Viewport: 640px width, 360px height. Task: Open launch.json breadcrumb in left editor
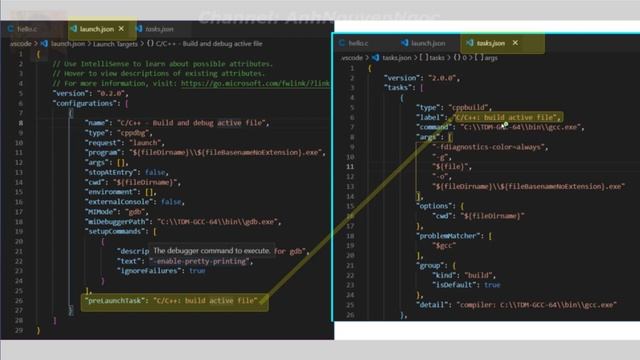pos(68,44)
